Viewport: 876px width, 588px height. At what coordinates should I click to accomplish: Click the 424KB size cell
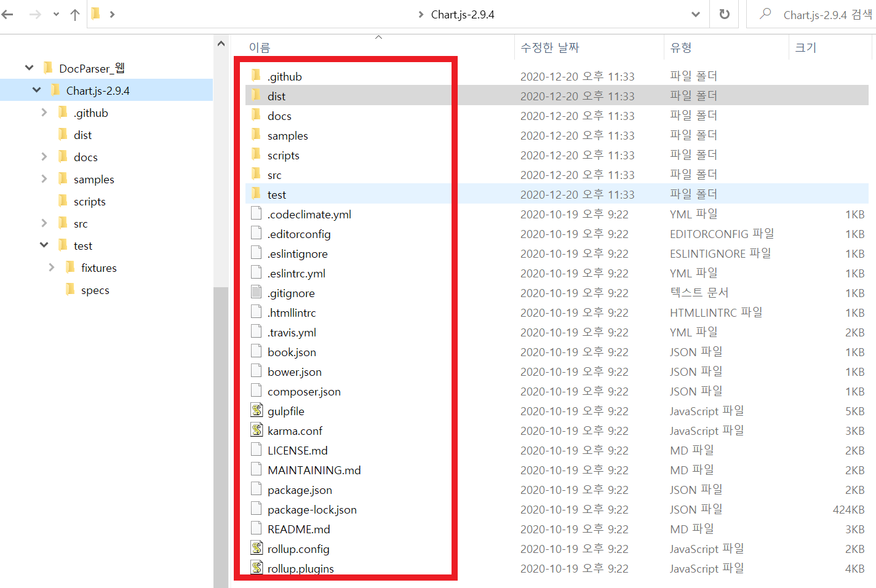coord(849,510)
